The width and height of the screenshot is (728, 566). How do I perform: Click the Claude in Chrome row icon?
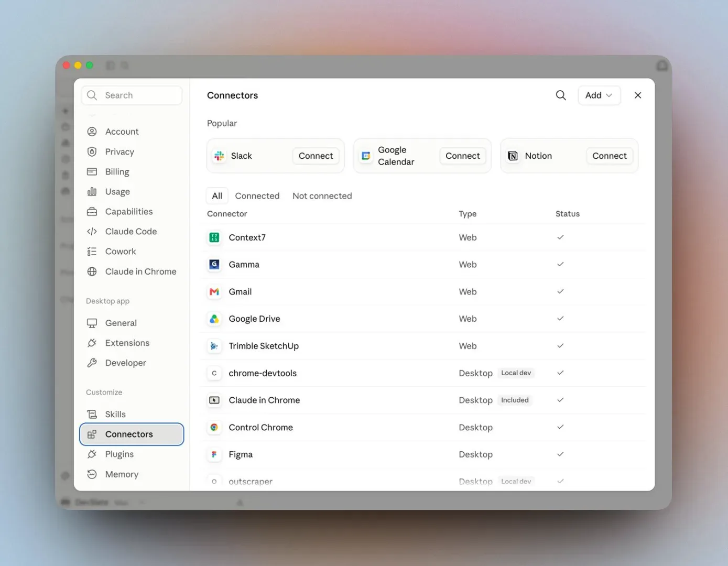pos(214,400)
